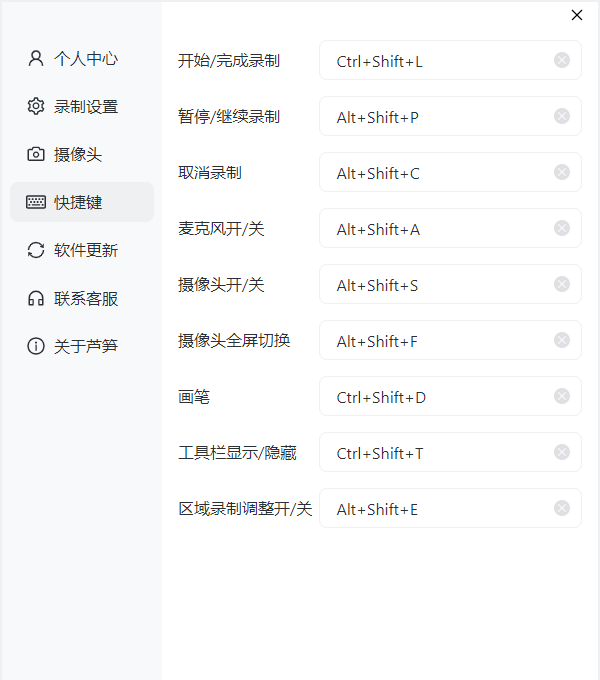The width and height of the screenshot is (600, 680).
Task: Focus the 摄像头全屏切换 shortcut field
Action: 450,340
